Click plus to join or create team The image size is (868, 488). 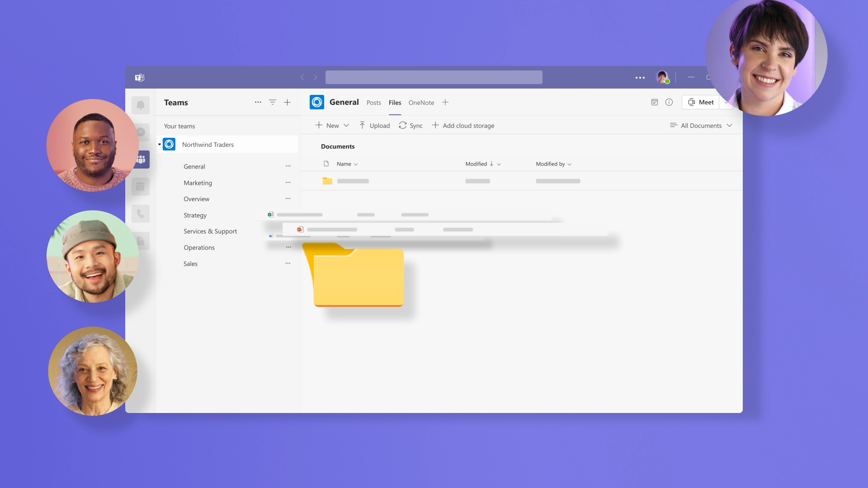click(x=288, y=103)
